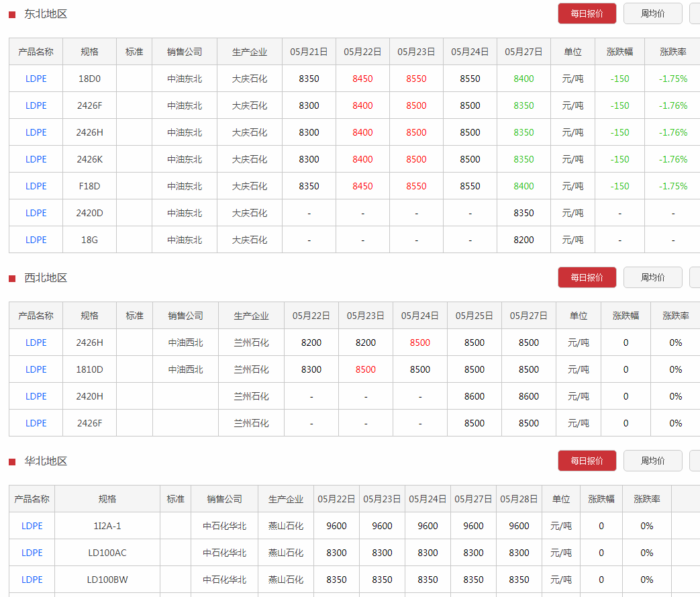700x597 pixels.
Task: Click spec cell 18D0
Action: [89, 79]
